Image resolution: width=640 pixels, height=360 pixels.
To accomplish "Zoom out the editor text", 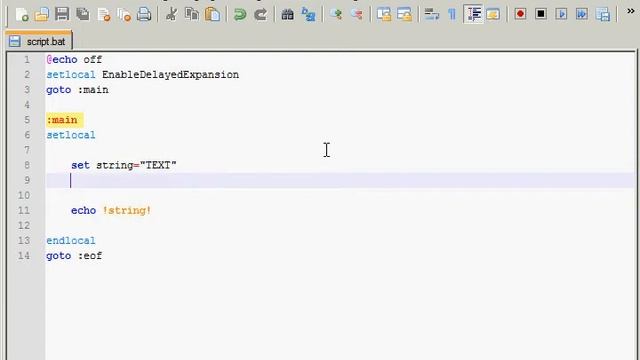I will pos(356,15).
